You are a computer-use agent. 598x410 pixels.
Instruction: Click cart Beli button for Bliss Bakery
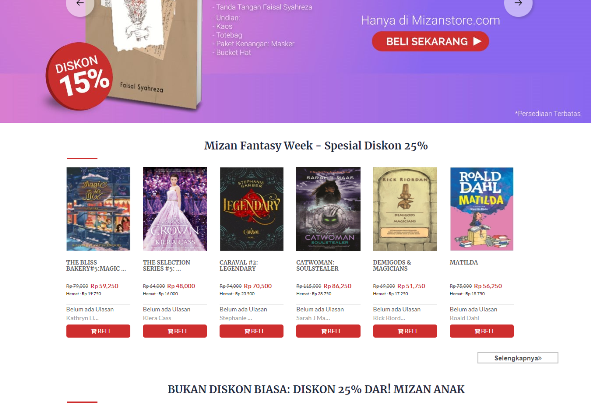click(x=98, y=331)
